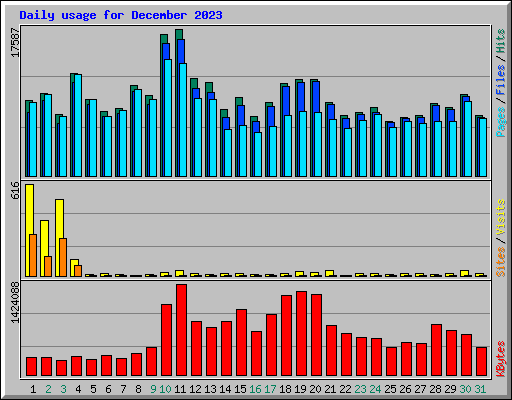Click day 21 on the x-axis
Image resolution: width=512 pixels, height=400 pixels.
pyautogui.click(x=330, y=389)
